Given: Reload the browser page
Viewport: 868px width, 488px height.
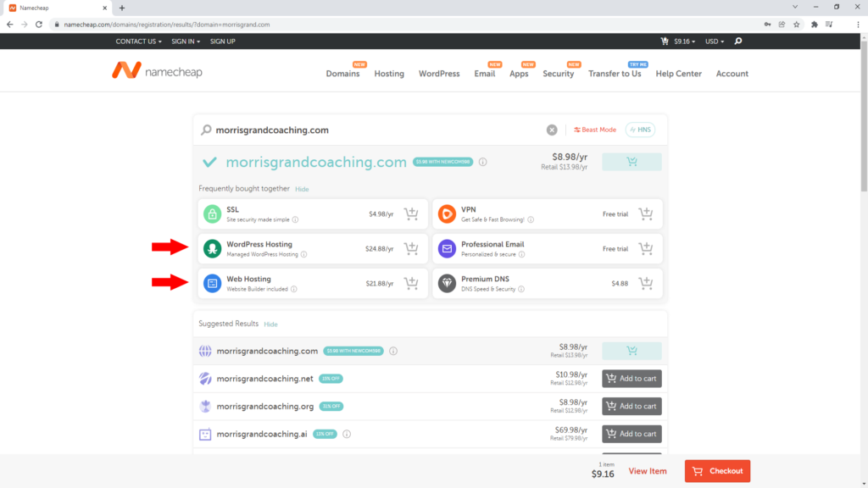Looking at the screenshot, I should pyautogui.click(x=39, y=25).
